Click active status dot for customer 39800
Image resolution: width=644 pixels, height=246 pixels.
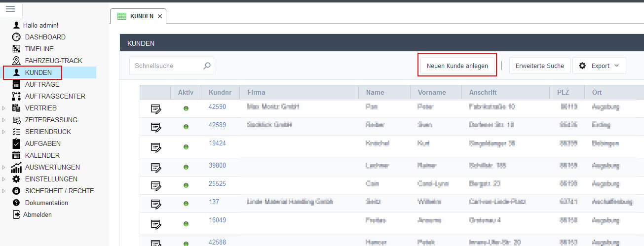pyautogui.click(x=186, y=166)
